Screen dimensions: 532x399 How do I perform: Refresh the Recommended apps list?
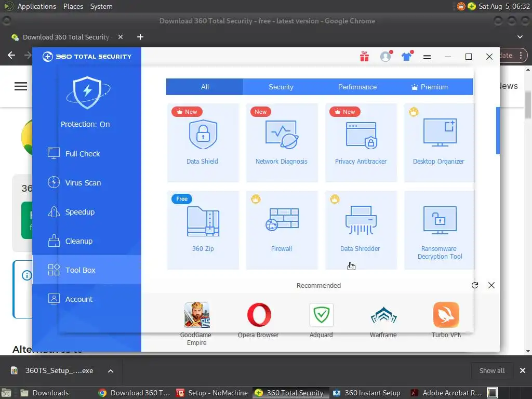click(475, 285)
